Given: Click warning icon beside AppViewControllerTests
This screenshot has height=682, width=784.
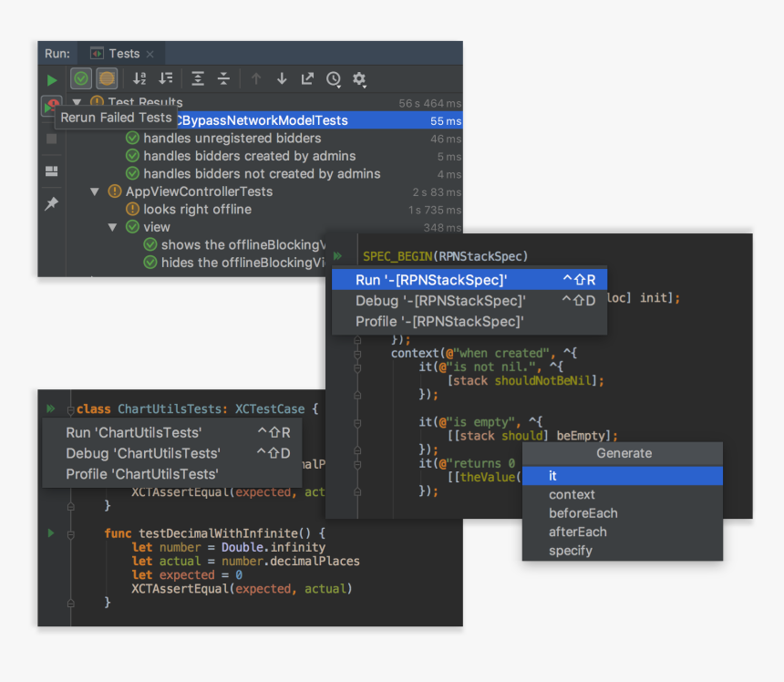Looking at the screenshot, I should pos(115,191).
